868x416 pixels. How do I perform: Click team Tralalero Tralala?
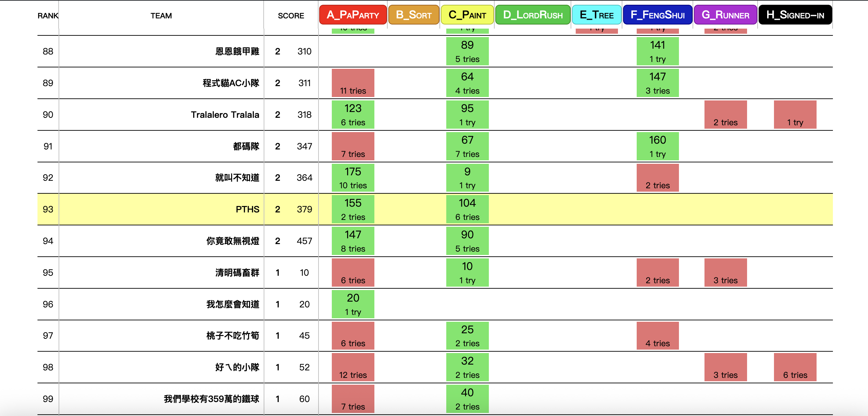tap(225, 115)
